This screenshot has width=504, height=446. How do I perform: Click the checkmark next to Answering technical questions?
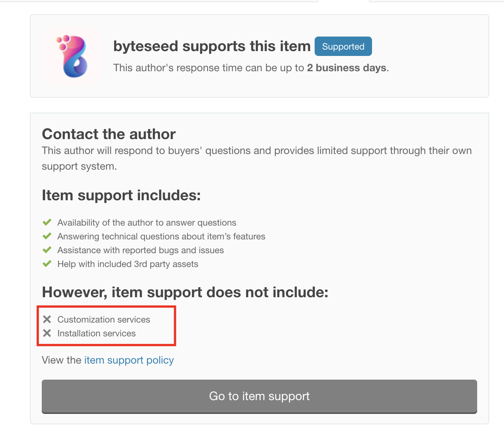[x=47, y=236]
